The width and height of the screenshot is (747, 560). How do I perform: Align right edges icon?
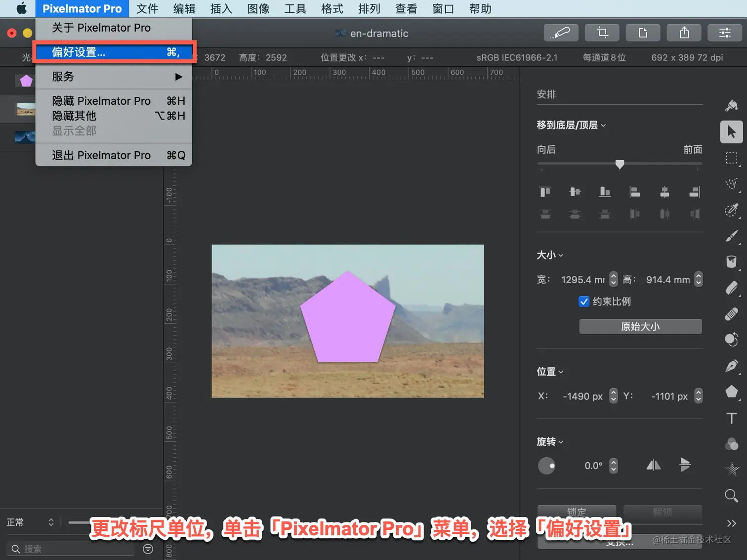(x=695, y=192)
